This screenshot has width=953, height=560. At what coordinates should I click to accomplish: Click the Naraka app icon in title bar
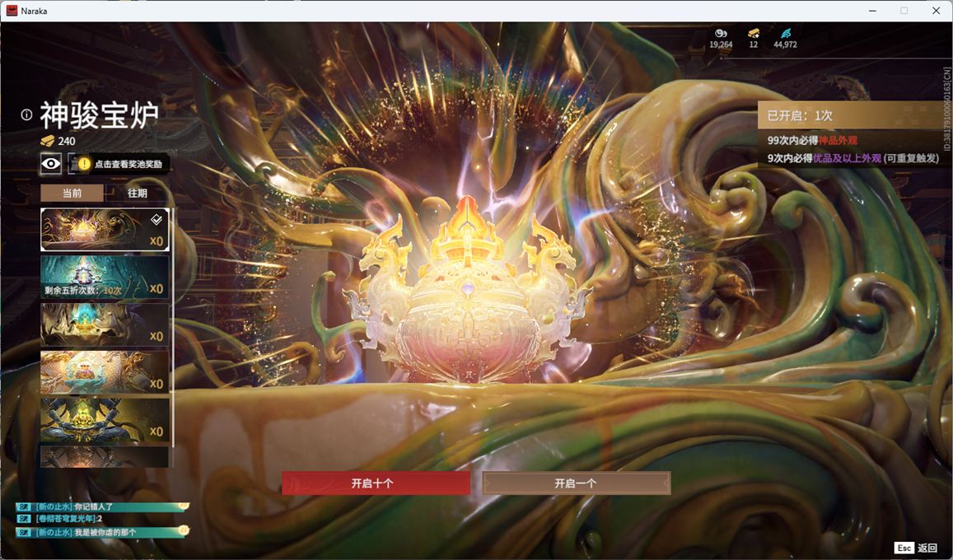tap(12, 11)
